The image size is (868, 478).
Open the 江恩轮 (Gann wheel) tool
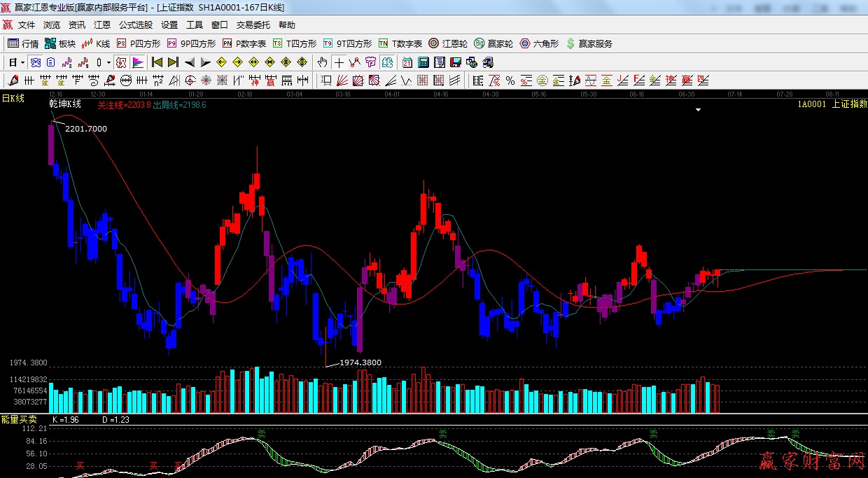point(448,43)
